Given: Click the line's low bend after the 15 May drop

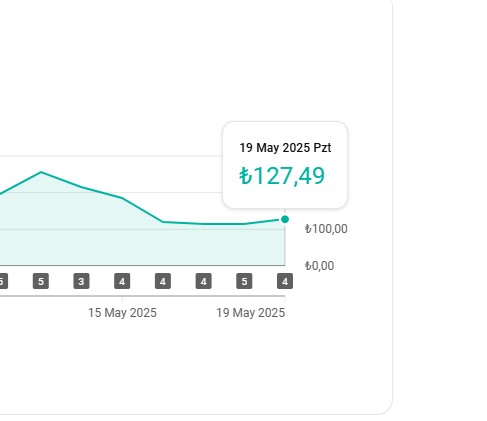Looking at the screenshot, I should coord(163,222).
